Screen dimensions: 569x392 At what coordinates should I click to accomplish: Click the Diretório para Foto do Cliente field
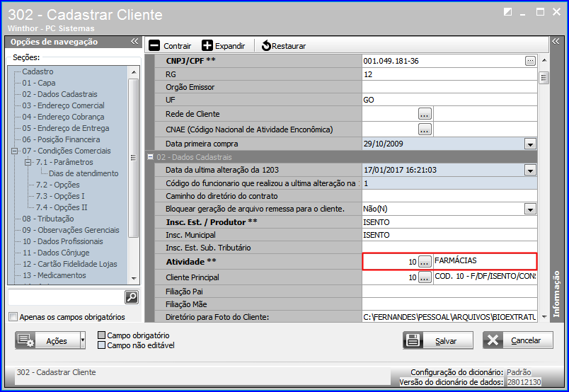click(x=449, y=317)
